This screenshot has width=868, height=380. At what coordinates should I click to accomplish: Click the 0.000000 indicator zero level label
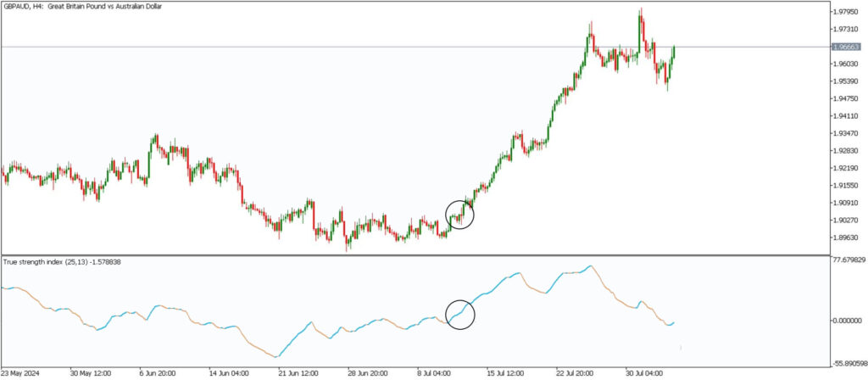click(848, 321)
